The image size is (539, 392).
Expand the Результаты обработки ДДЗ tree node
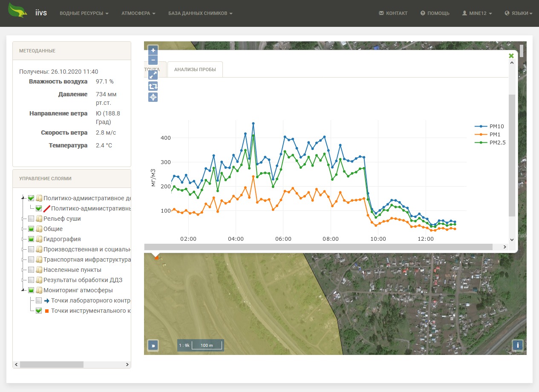(23, 280)
